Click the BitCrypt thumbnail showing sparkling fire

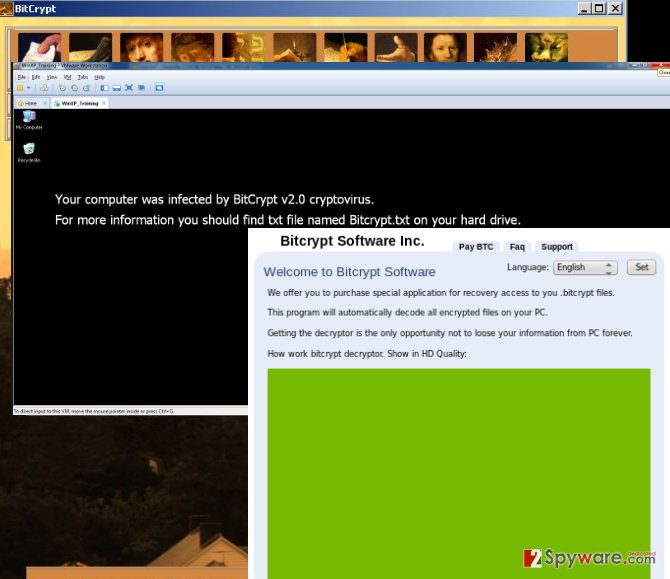tap(495, 47)
